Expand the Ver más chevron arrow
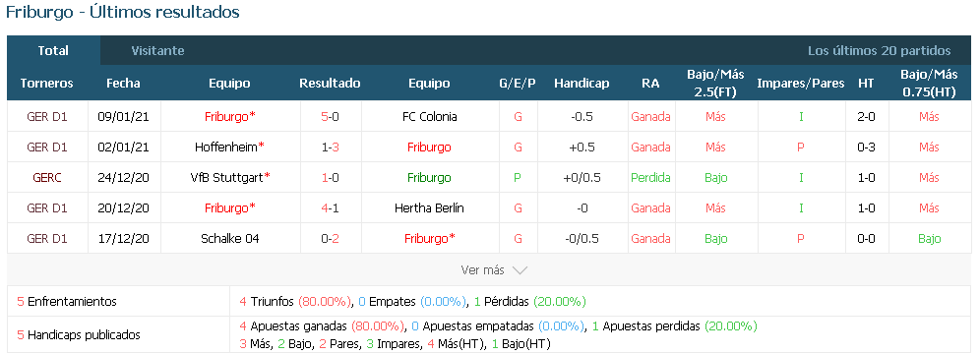This screenshot has height=354, width=980. coord(520,270)
